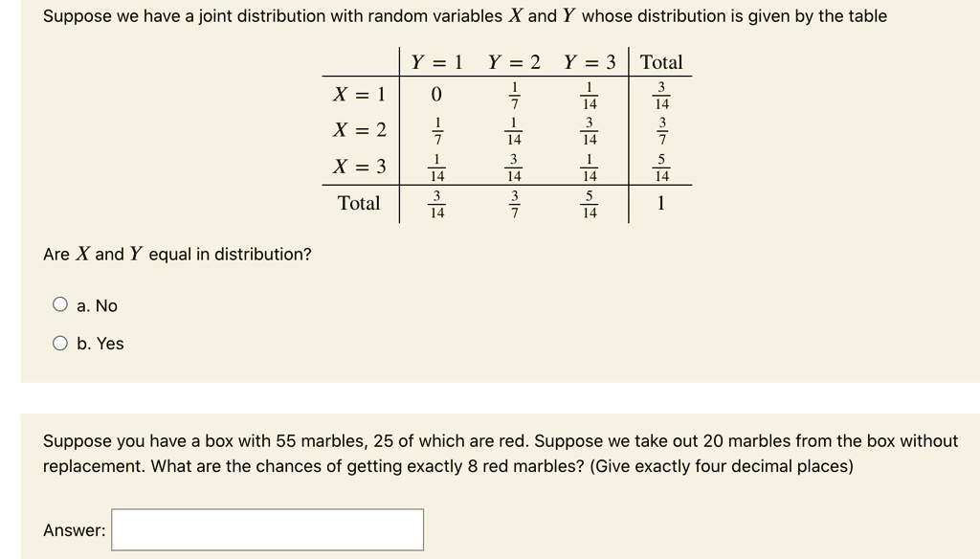
Task: Click the 'Total' row label in the table
Action: coord(359,203)
